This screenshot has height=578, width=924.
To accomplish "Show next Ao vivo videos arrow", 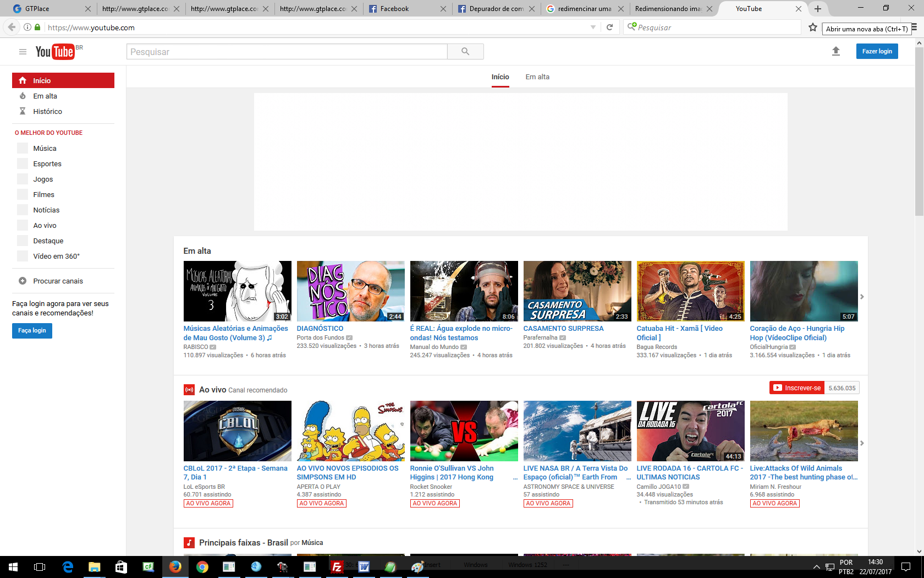I will [862, 443].
